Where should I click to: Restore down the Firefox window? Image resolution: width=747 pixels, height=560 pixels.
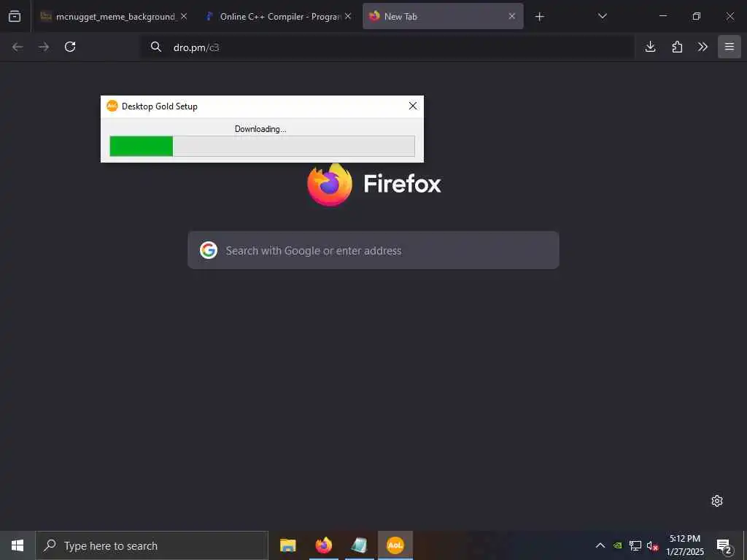tap(696, 16)
